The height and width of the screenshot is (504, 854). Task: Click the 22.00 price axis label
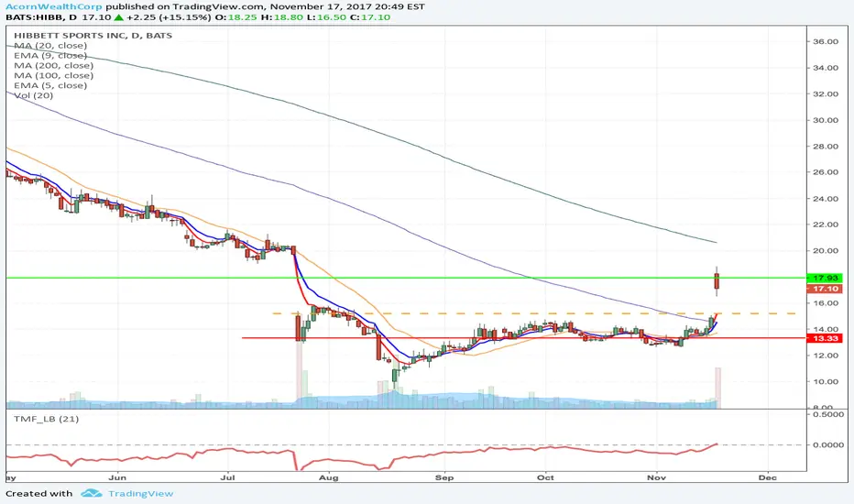[825, 225]
